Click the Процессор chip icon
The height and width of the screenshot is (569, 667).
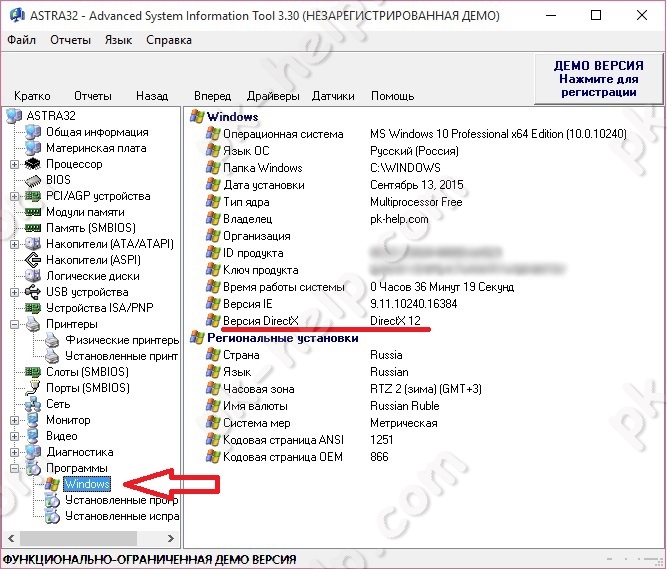click(x=33, y=164)
